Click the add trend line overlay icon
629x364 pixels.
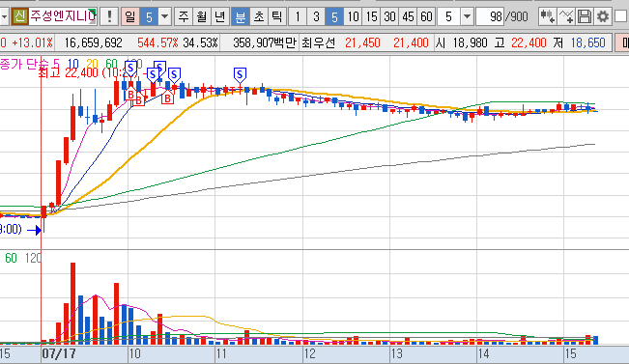tap(566, 16)
